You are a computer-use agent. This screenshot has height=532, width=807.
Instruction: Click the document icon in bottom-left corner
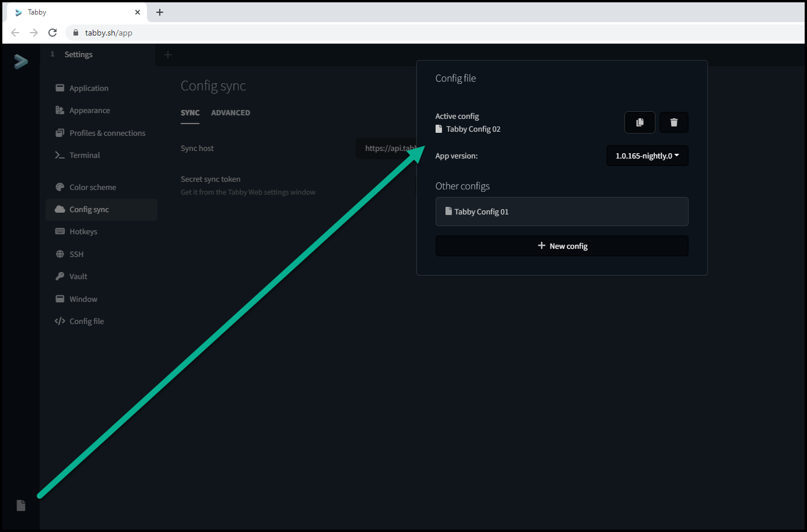(x=20, y=505)
